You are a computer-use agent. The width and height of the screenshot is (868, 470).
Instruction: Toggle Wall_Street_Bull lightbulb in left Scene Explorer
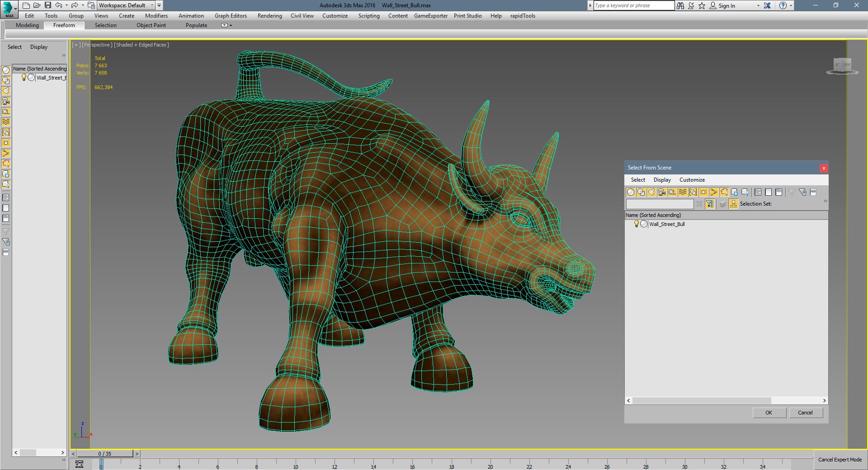(x=24, y=77)
